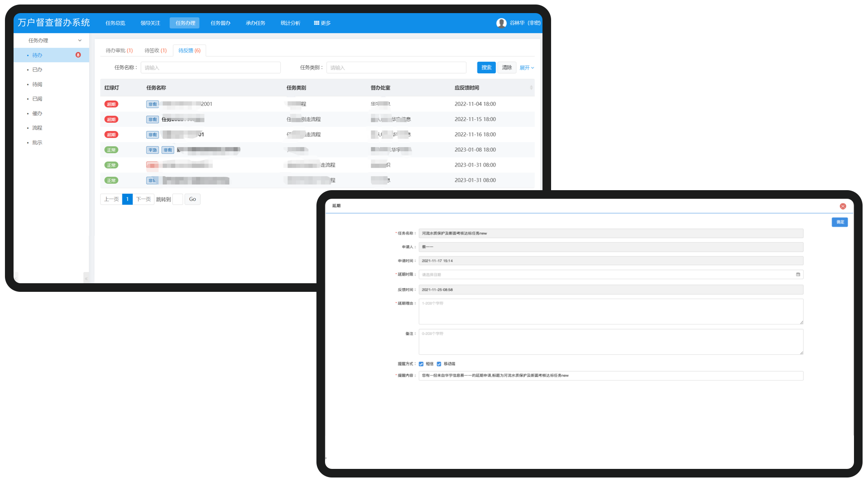The height and width of the screenshot is (482, 868).
Task: Open the 更多 grid menu icon
Action: [x=316, y=23]
